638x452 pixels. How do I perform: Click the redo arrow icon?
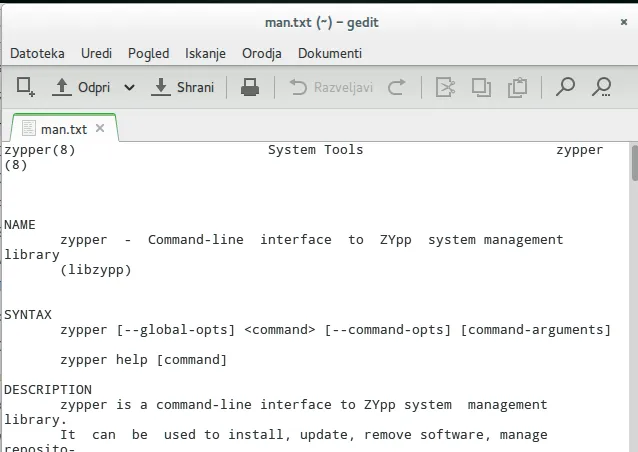397,87
